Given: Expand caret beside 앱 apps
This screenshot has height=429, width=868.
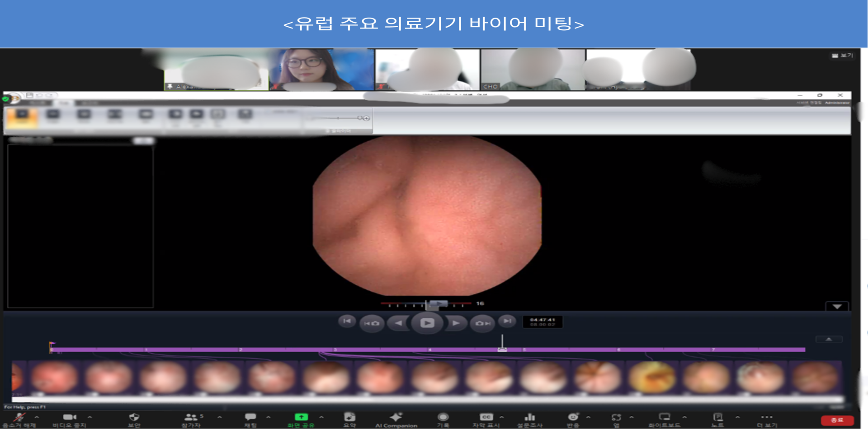Looking at the screenshot, I should coord(632,417).
